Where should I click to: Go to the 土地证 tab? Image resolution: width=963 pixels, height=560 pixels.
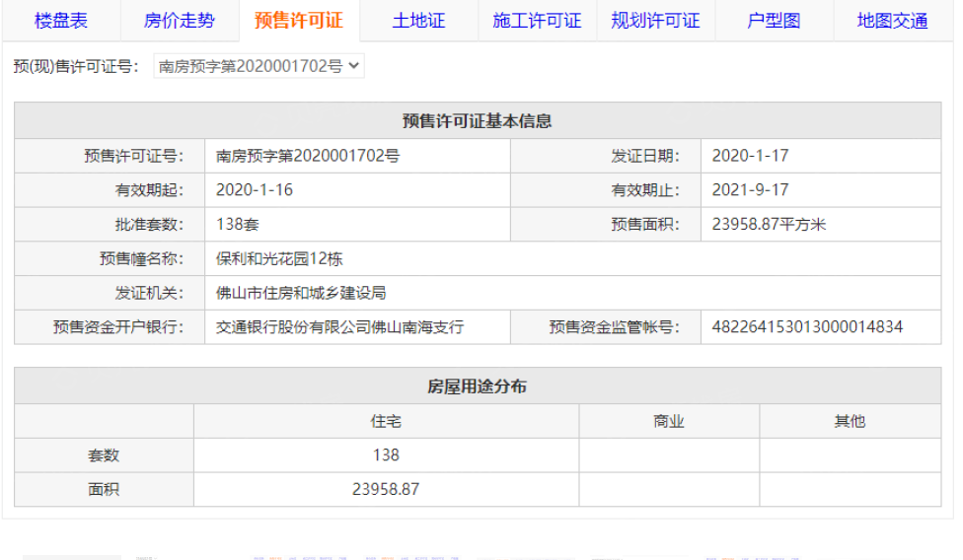418,21
